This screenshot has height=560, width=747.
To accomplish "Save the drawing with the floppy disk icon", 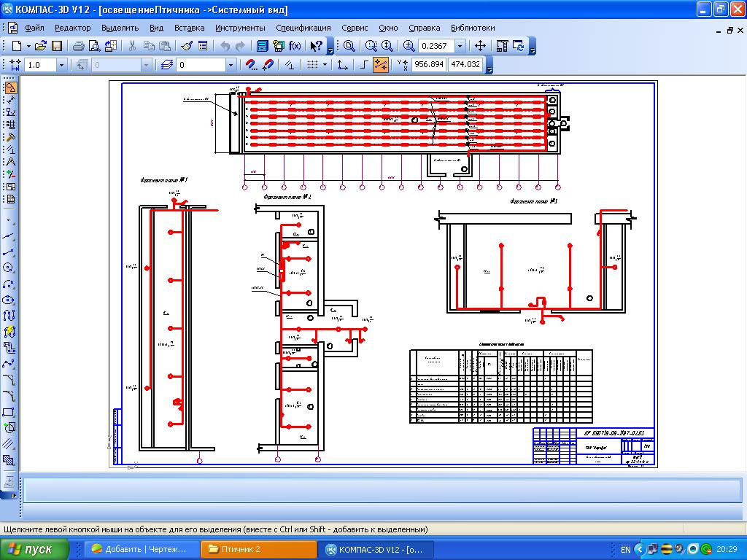I will [57, 46].
